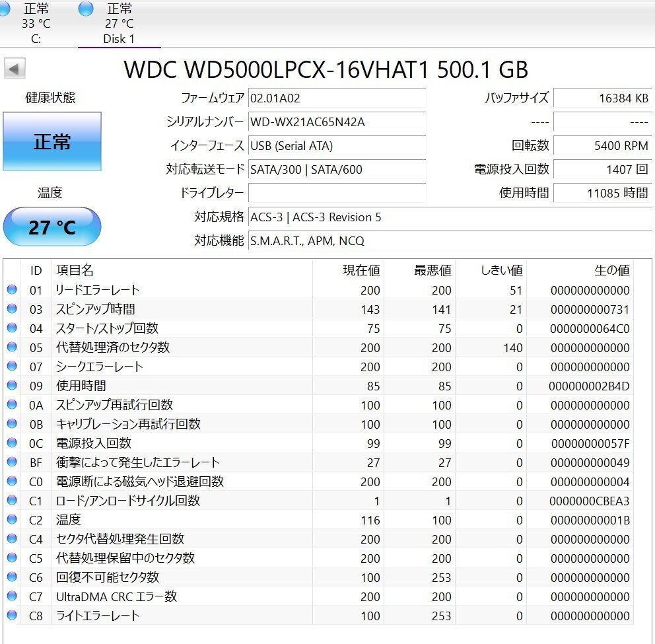Select the スタート/ストップ回数 attribute name
Viewport: 655px width, 644px height.
click(108, 328)
